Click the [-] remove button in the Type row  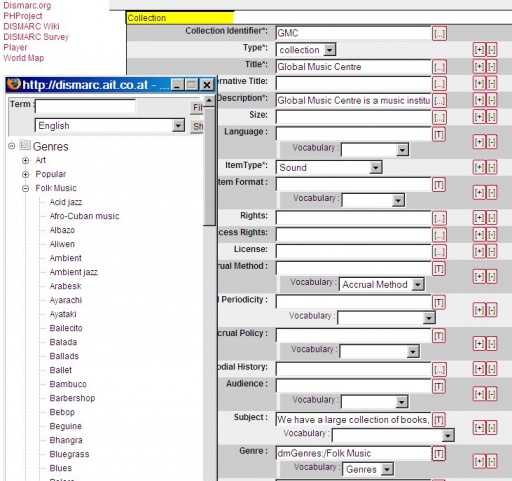click(x=491, y=50)
